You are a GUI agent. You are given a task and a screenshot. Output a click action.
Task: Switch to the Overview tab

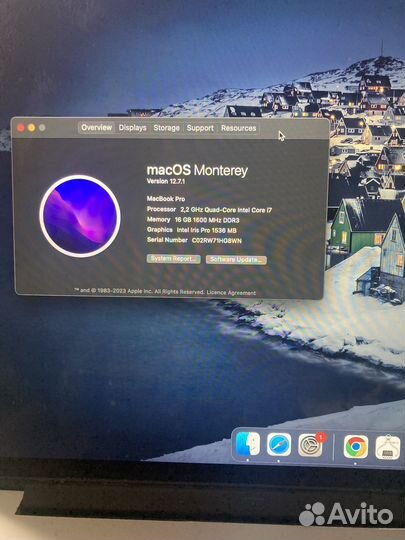pyautogui.click(x=96, y=127)
